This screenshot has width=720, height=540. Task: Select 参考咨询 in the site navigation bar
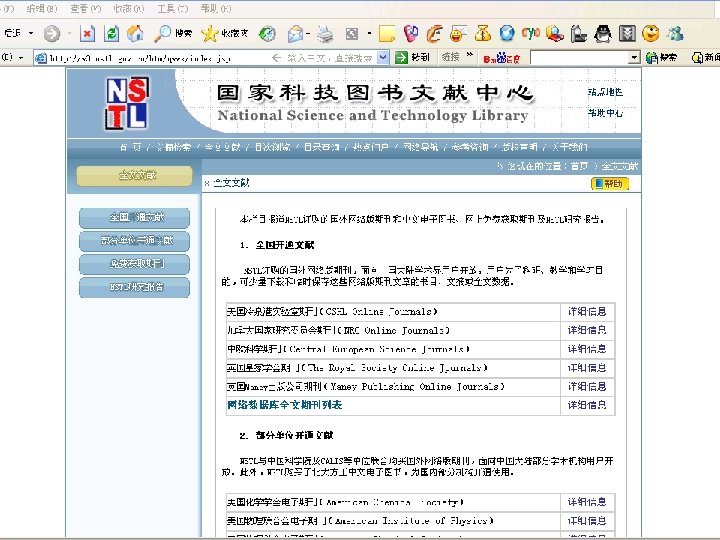click(470, 147)
